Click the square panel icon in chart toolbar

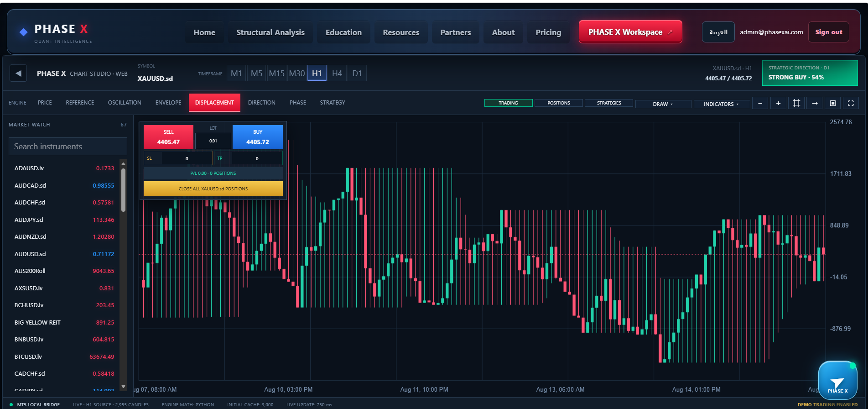pos(833,103)
